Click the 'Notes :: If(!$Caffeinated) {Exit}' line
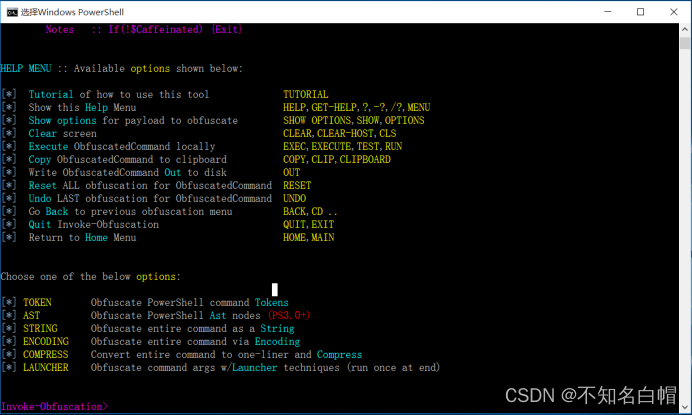The width and height of the screenshot is (692, 415). 143,30
